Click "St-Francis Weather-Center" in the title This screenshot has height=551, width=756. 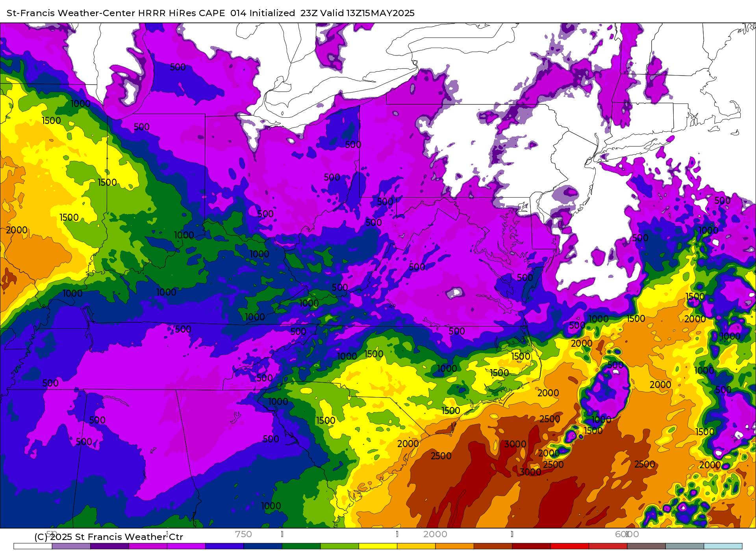(71, 13)
